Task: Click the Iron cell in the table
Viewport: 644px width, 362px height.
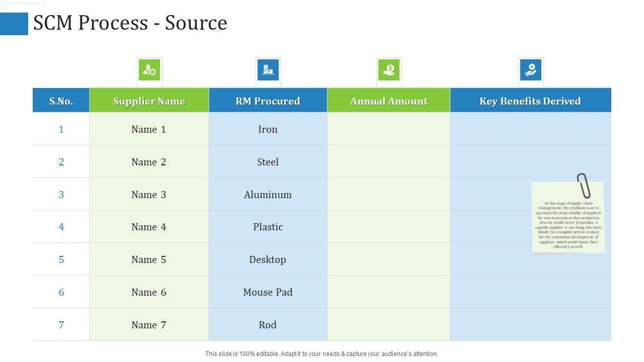Action: 268,129
